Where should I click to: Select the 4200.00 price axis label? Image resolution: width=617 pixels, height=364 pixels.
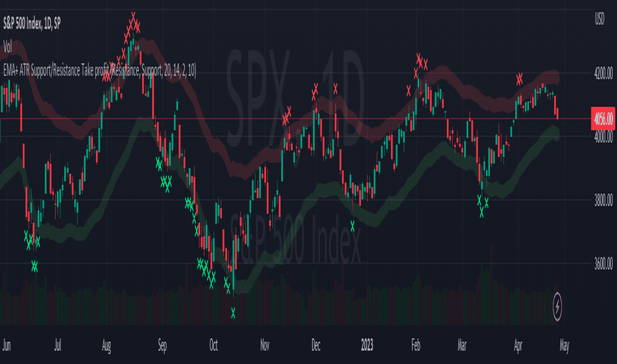tap(603, 73)
